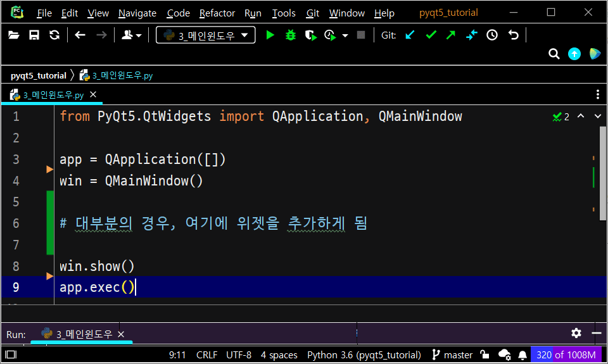The width and height of the screenshot is (608, 364).
Task: Open Run panel settings gear
Action: click(576, 333)
